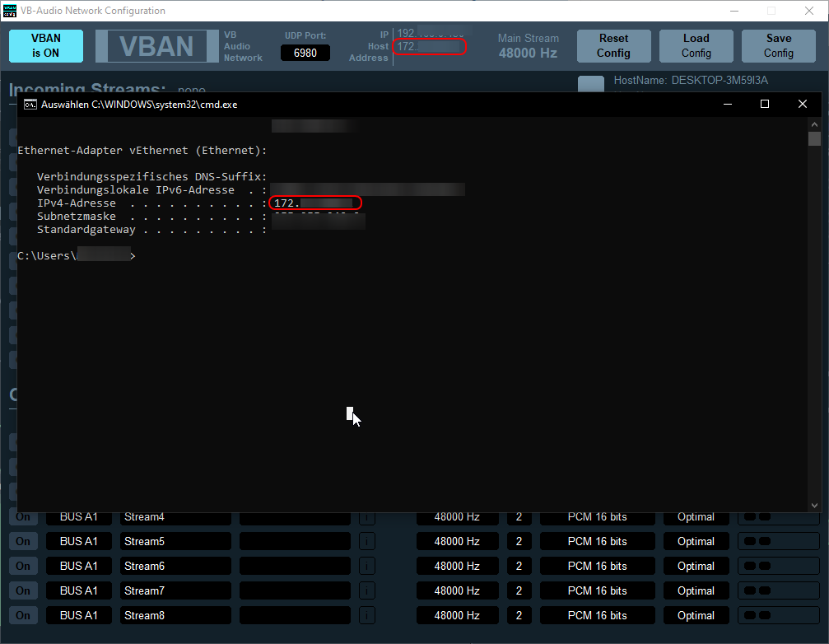The image size is (829, 644).
Task: Open BUS A1 source selector for Stream5
Action: tap(79, 541)
